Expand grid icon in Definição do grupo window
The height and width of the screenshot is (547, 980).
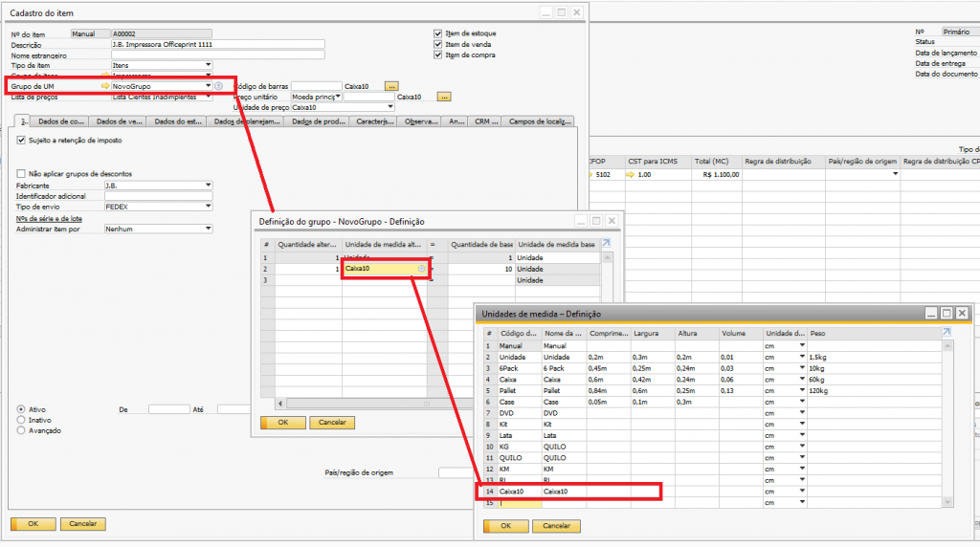(x=605, y=245)
